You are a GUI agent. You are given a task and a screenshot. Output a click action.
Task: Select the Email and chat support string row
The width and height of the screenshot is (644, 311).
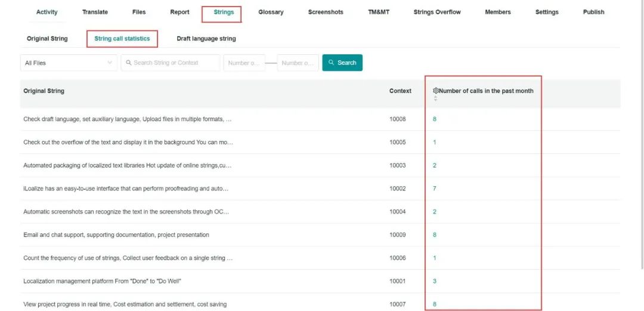(320, 235)
